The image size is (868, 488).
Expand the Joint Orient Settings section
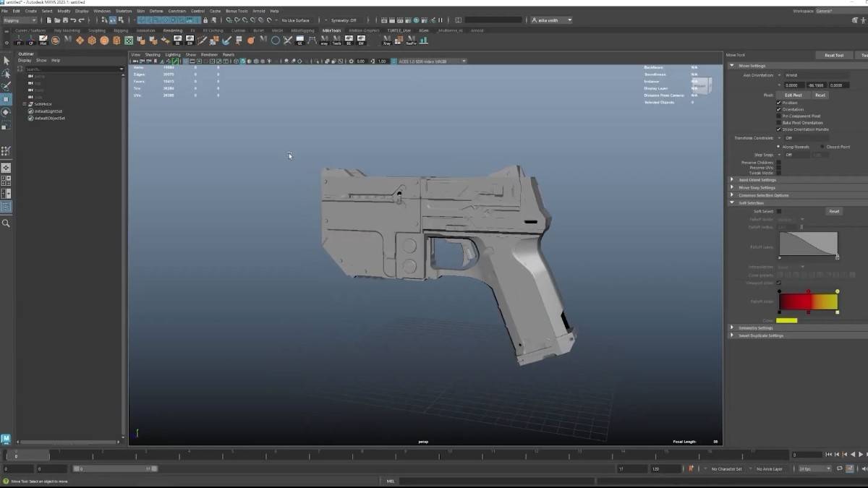[732, 180]
